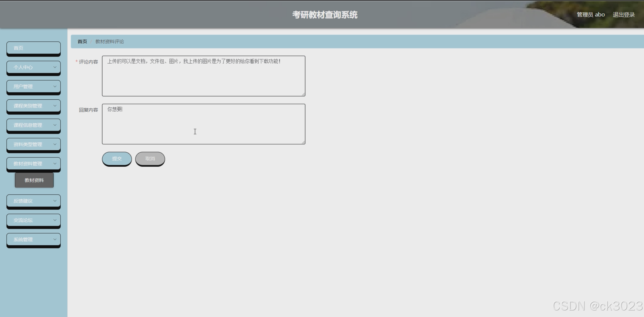This screenshot has width=644, height=317.
Task: Open the 课程信息管理 sidebar menu
Action: coord(29,125)
